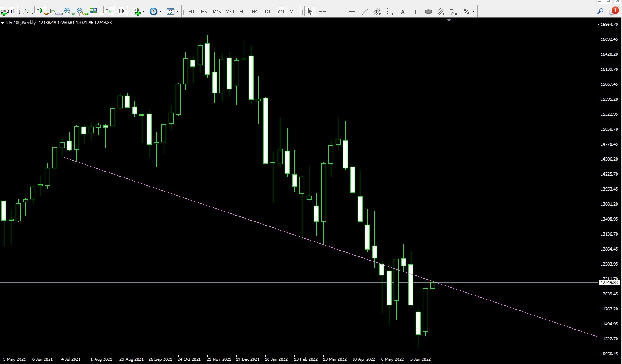
Task: Switch timeframe to M1
Action: click(x=191, y=11)
